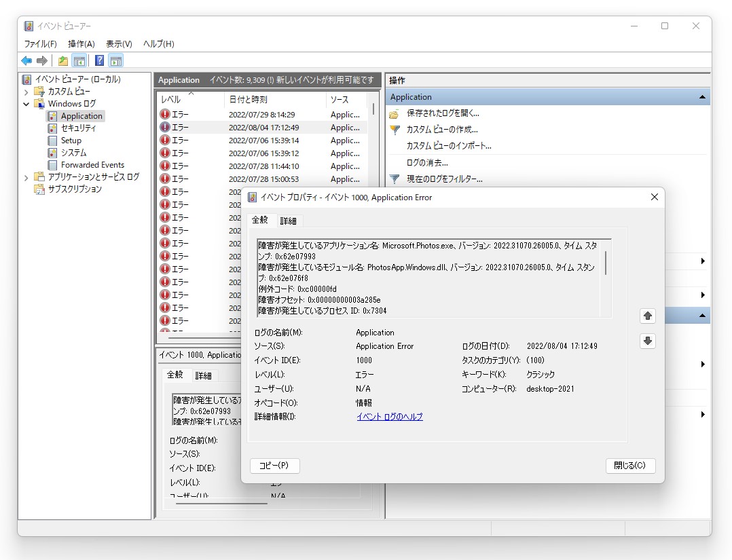Open the システム log
The height and width of the screenshot is (560, 732).
(x=73, y=153)
